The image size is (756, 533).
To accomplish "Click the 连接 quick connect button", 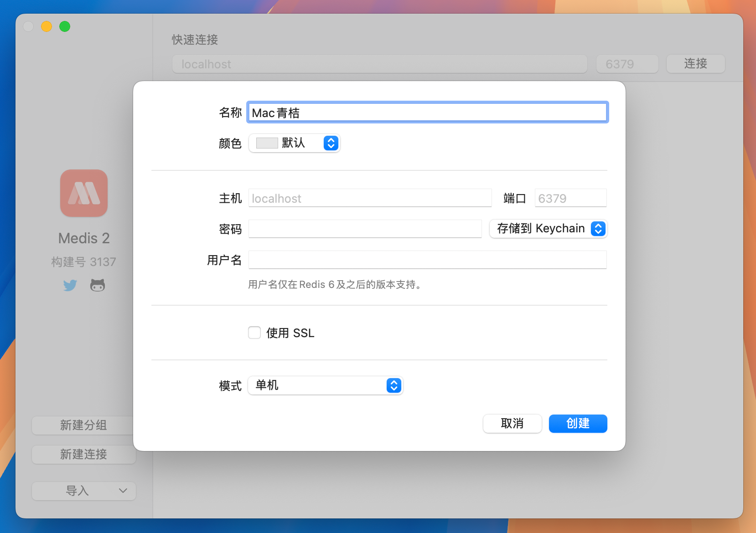I will pyautogui.click(x=696, y=64).
